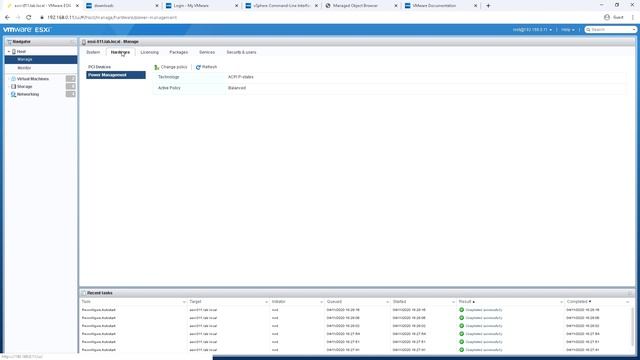
Task: Close the download tab
Action: click(157, 6)
